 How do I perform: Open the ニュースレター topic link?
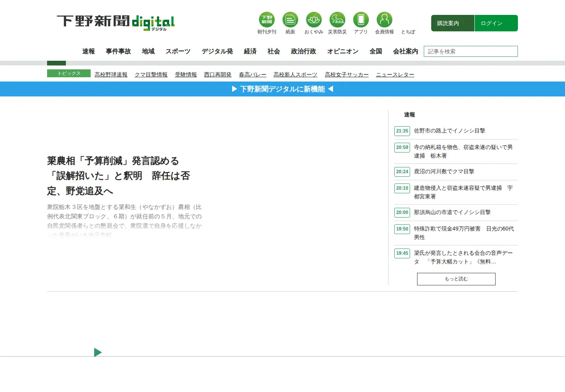pyautogui.click(x=395, y=74)
